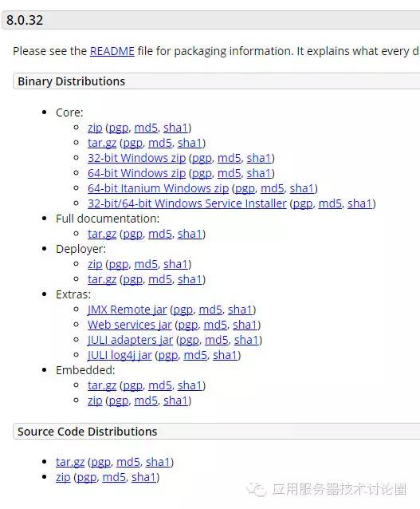420x509 pixels.
Task: Download the Core zip distribution
Action: [95, 128]
